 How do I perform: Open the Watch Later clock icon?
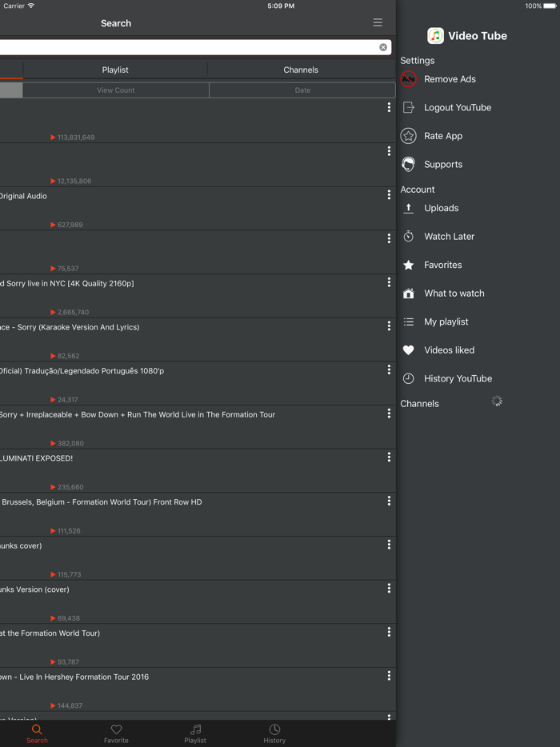click(408, 236)
